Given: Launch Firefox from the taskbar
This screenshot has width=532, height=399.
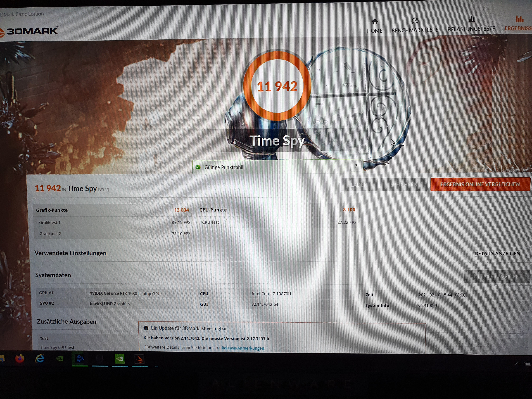Looking at the screenshot, I should click(20, 359).
